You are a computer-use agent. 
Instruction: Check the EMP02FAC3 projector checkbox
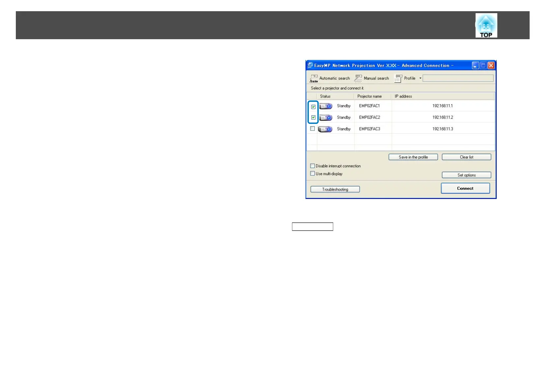[312, 128]
